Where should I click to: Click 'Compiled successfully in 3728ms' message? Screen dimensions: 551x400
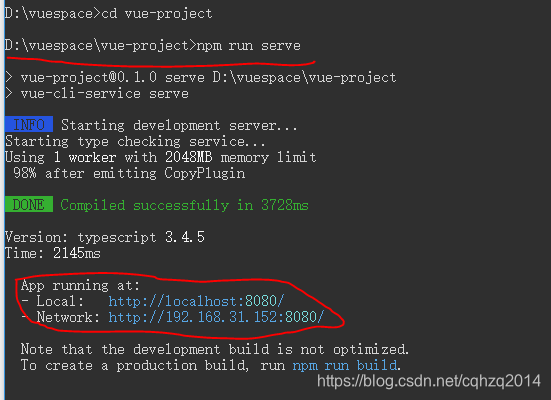(x=184, y=205)
